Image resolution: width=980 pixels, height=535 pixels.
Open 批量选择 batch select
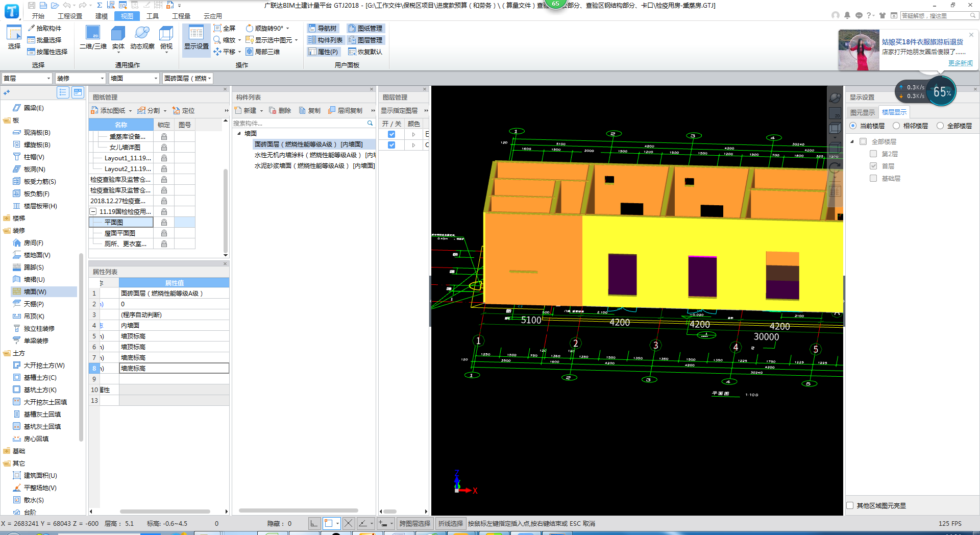click(x=44, y=40)
